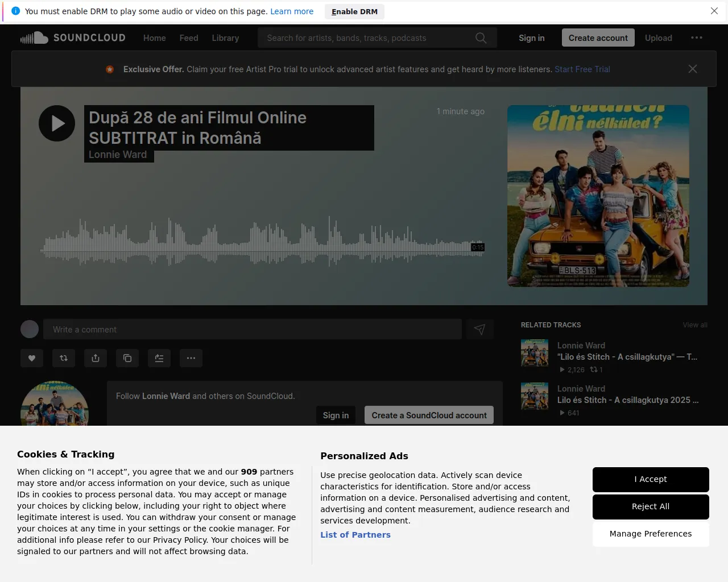Open the track cover artwork
This screenshot has height=582, width=728.
(x=598, y=196)
